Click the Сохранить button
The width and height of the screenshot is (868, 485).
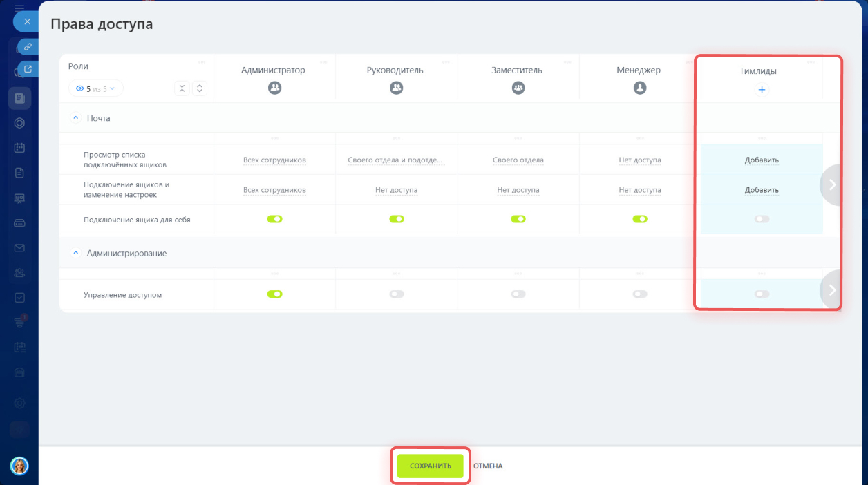click(x=430, y=466)
